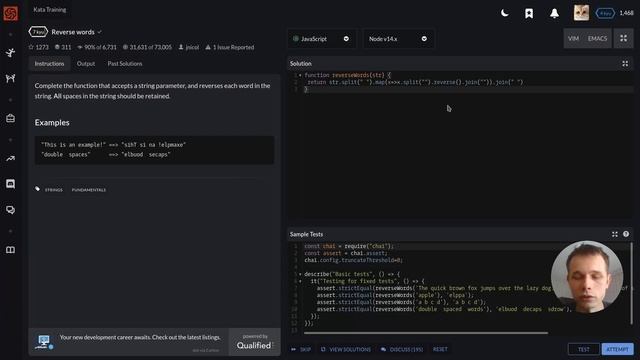The width and height of the screenshot is (640, 360).
Task: Expand the Solution panel with its maximize icon
Action: pyautogui.click(x=625, y=64)
